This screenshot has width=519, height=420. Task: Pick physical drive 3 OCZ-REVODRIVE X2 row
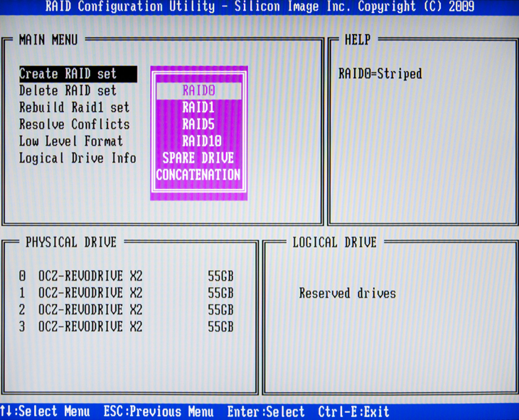(126, 327)
